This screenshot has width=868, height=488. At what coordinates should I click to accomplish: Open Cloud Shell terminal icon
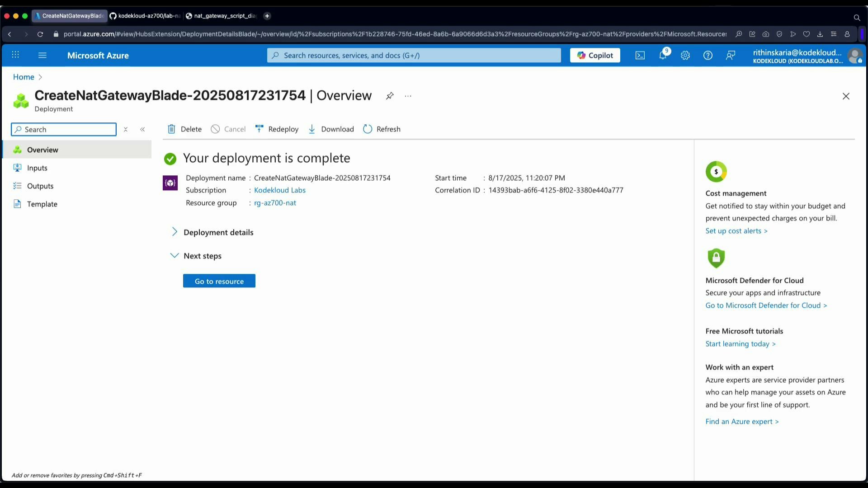pos(640,55)
